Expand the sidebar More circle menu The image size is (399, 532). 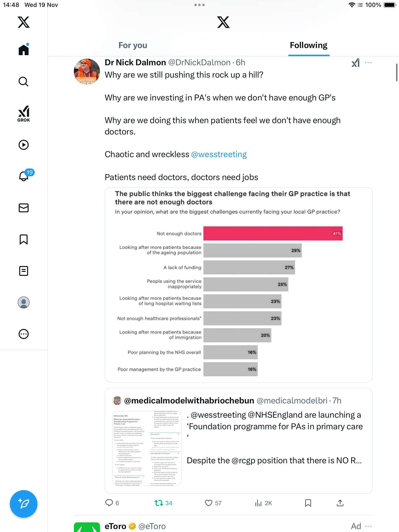24,334
